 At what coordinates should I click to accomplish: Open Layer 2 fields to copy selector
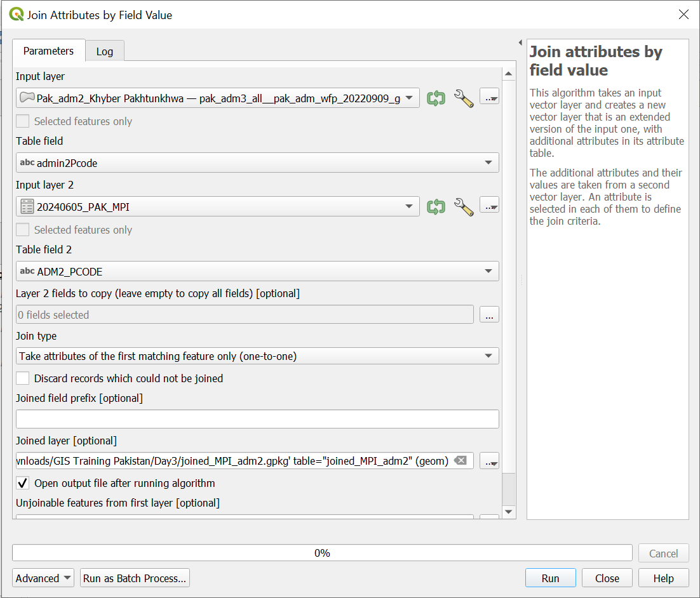(x=489, y=315)
